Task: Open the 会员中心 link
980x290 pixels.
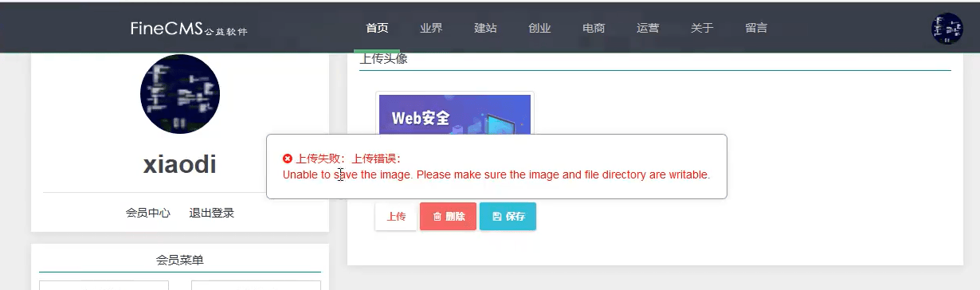Action: point(147,213)
